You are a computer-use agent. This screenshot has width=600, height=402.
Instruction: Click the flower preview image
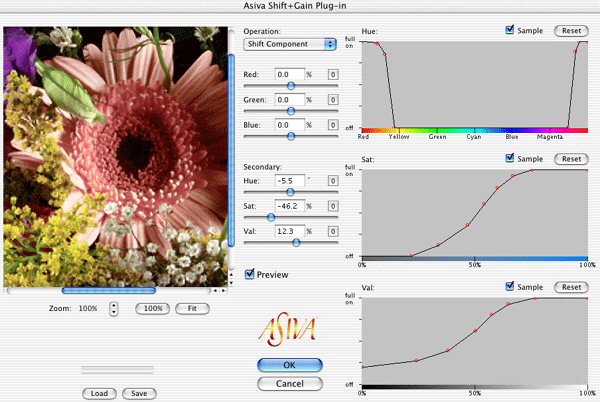(114, 155)
